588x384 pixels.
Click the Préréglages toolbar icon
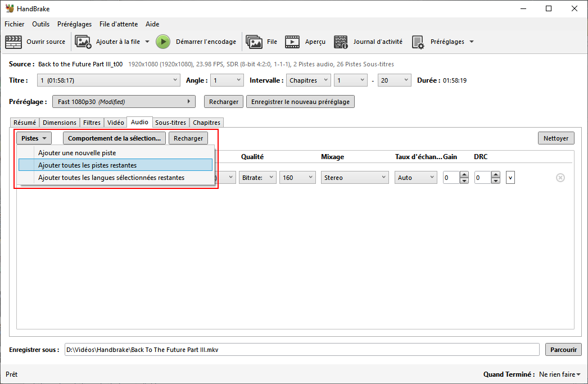[418, 42]
